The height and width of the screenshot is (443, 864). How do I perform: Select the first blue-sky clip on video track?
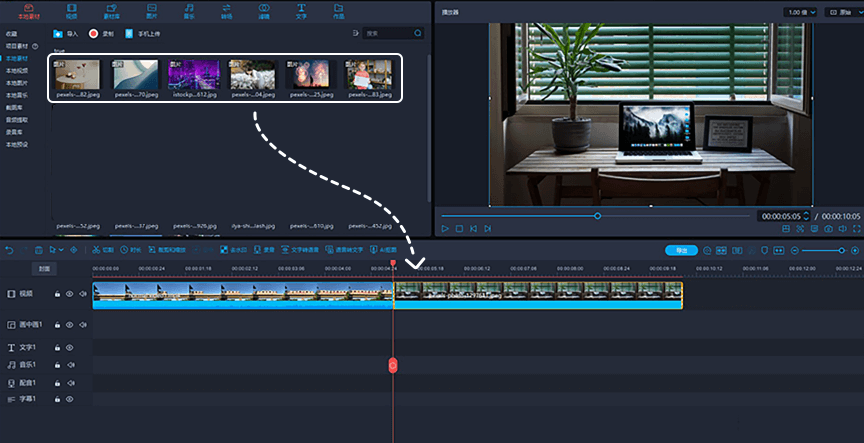coord(243,295)
